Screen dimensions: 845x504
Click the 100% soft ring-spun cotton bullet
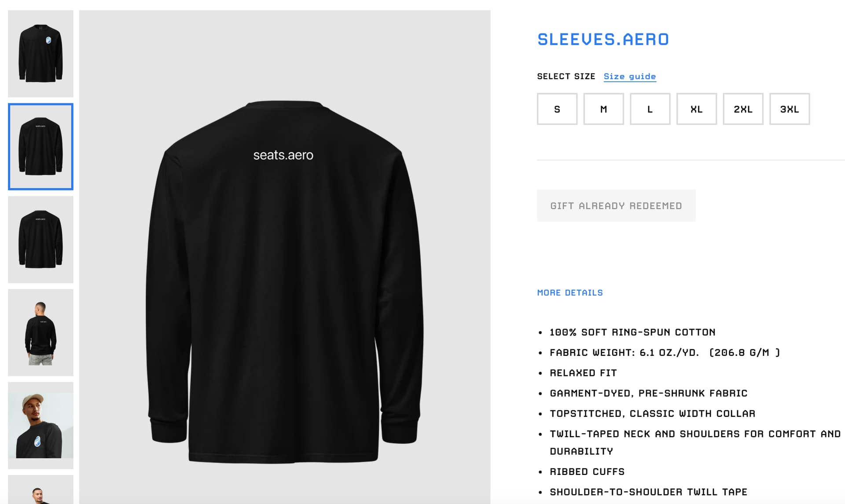tap(632, 332)
